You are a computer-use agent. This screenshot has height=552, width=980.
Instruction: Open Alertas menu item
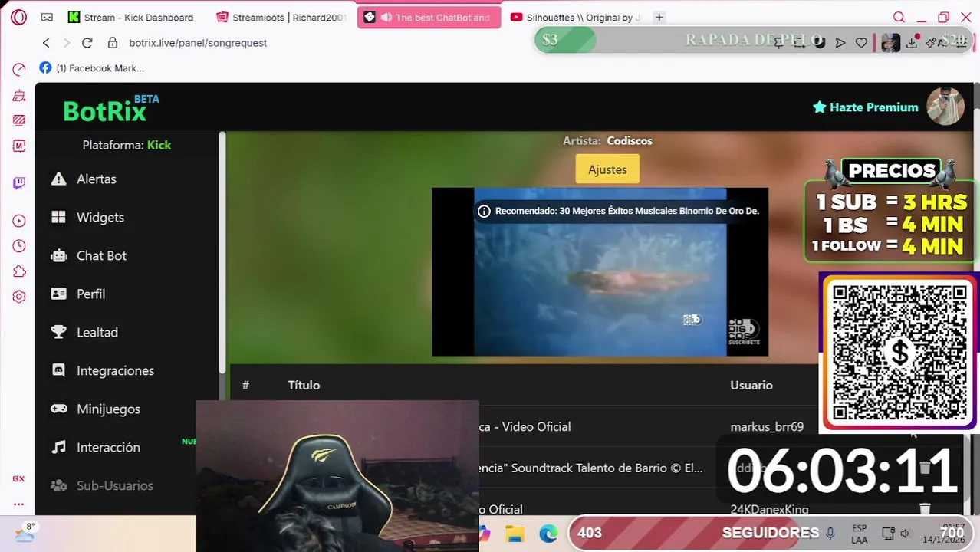click(84, 179)
